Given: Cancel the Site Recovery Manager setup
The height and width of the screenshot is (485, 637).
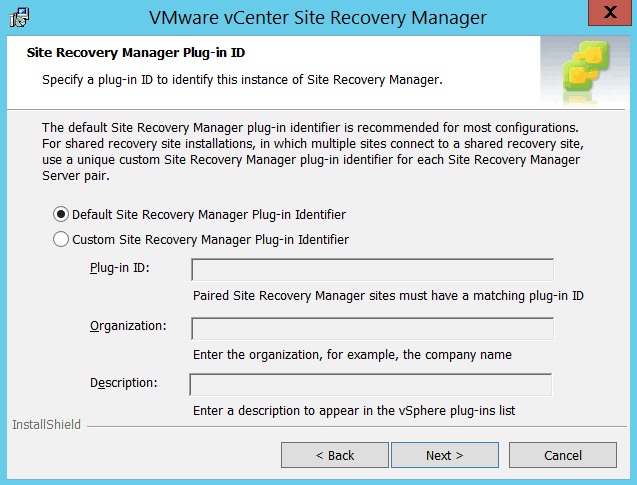Looking at the screenshot, I should pyautogui.click(x=563, y=455).
